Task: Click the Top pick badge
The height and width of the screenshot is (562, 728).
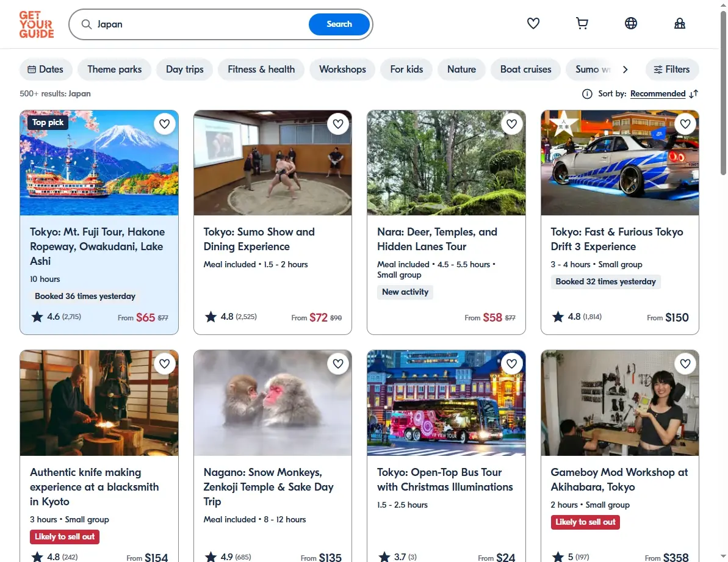Action: (x=48, y=123)
